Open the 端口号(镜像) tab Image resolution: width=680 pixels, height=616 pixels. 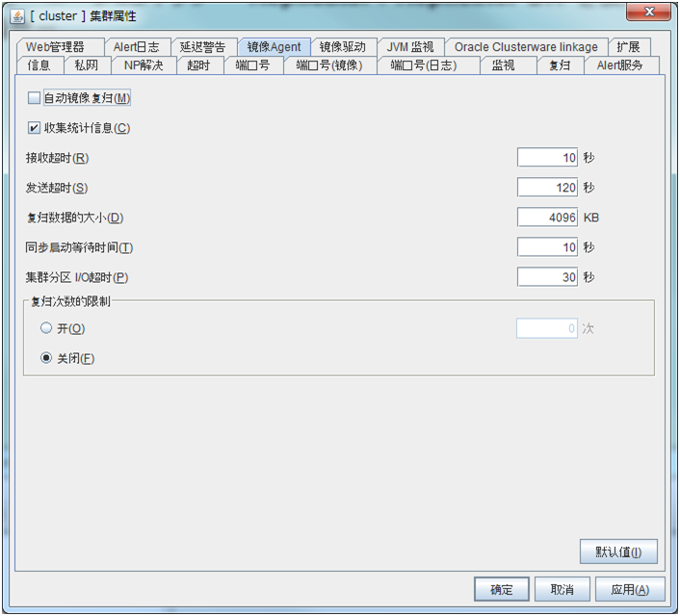[x=329, y=65]
